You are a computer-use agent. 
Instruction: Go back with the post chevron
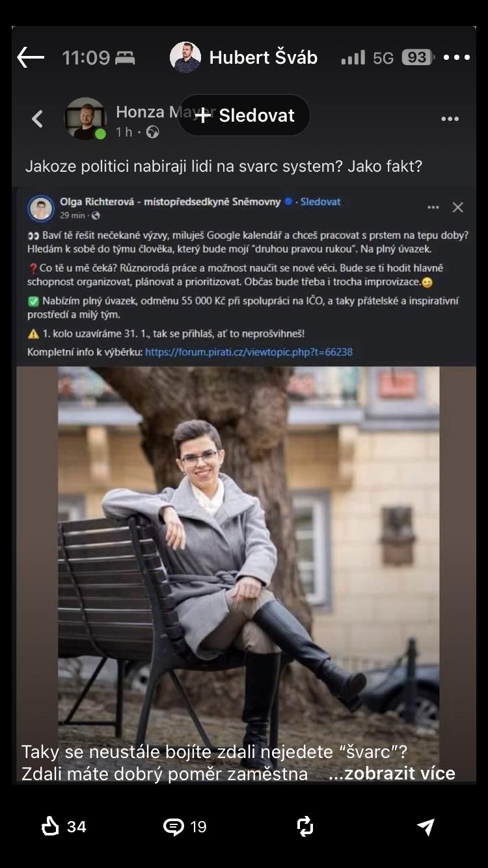pyautogui.click(x=38, y=118)
